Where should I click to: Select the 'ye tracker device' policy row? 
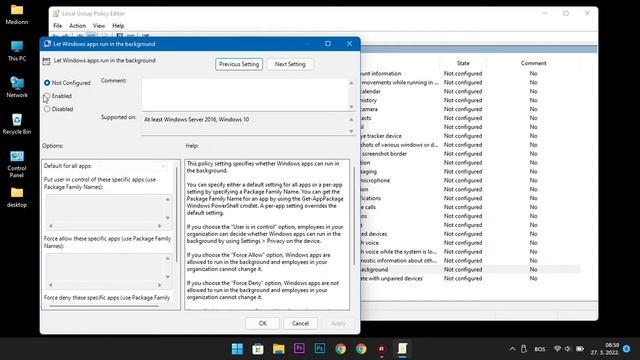(x=469, y=136)
